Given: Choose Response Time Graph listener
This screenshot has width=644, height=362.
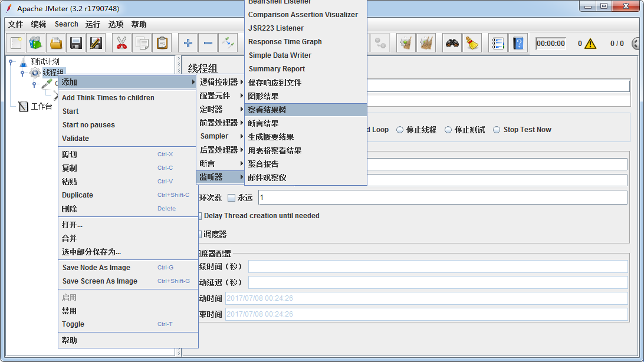Looking at the screenshot, I should 306,41.
